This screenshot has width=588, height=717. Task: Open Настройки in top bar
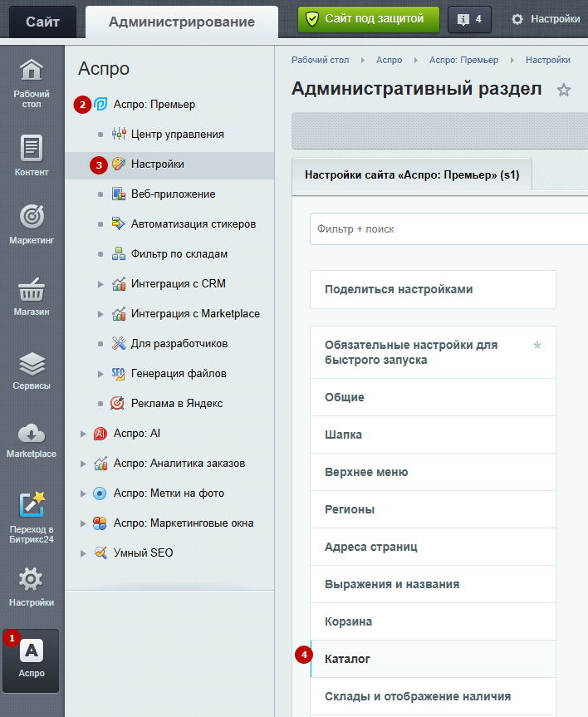(x=546, y=19)
